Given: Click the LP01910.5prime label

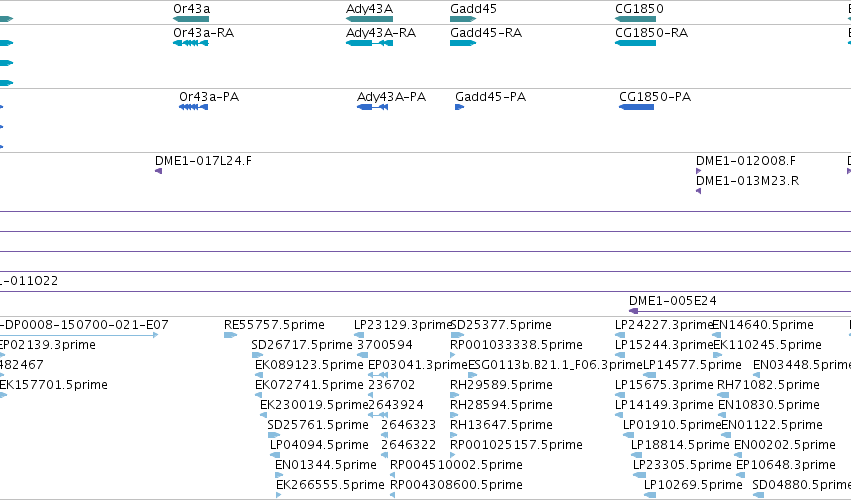Looking at the screenshot, I should (x=672, y=425).
